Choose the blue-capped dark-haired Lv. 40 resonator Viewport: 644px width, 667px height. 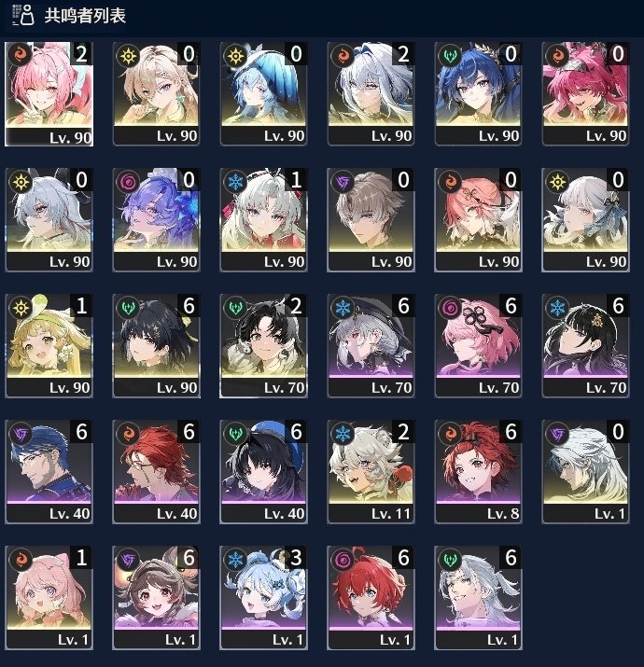point(263,472)
